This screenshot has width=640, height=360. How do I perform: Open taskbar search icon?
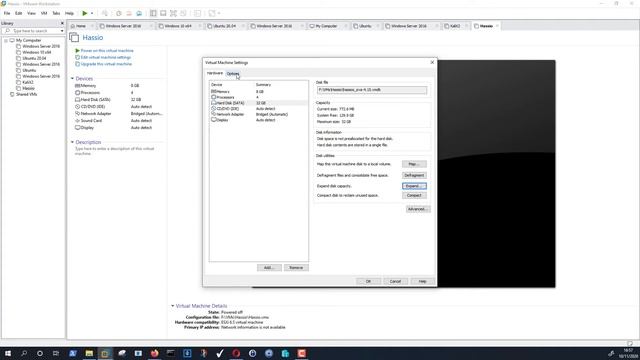click(x=24, y=353)
